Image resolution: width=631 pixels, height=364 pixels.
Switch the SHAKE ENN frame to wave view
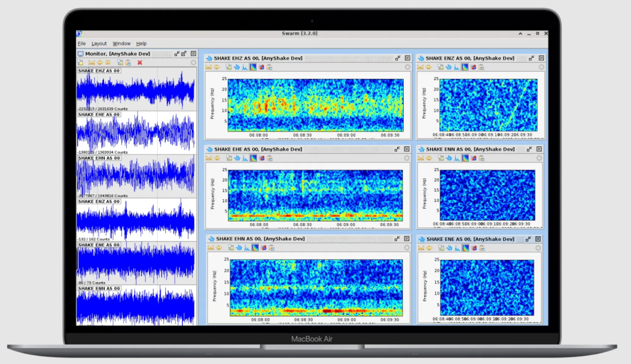click(x=449, y=158)
